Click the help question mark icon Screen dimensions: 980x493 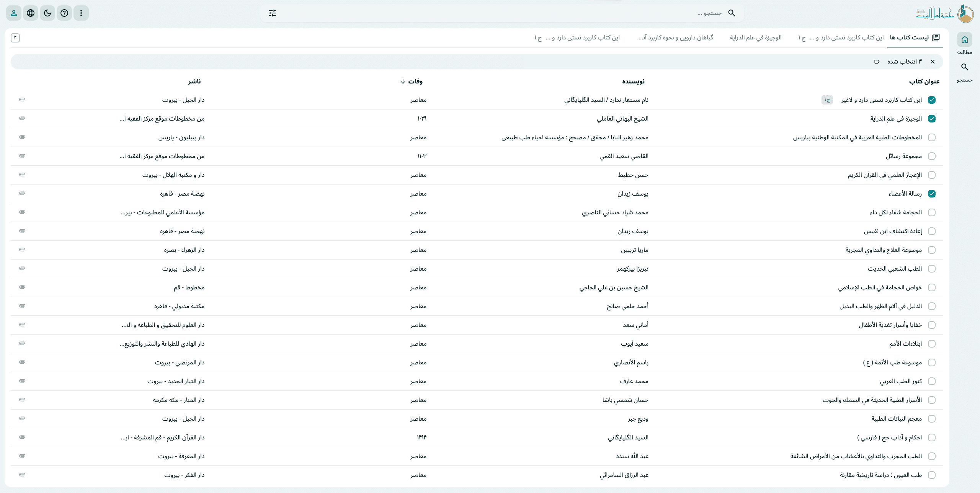coord(64,13)
